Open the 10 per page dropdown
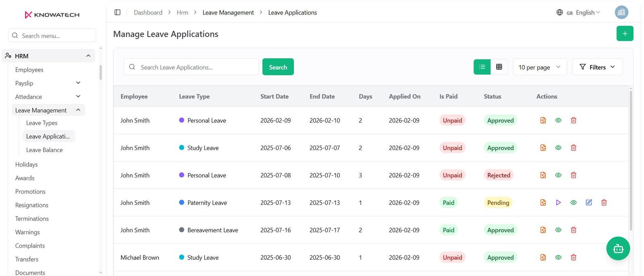 (x=540, y=67)
